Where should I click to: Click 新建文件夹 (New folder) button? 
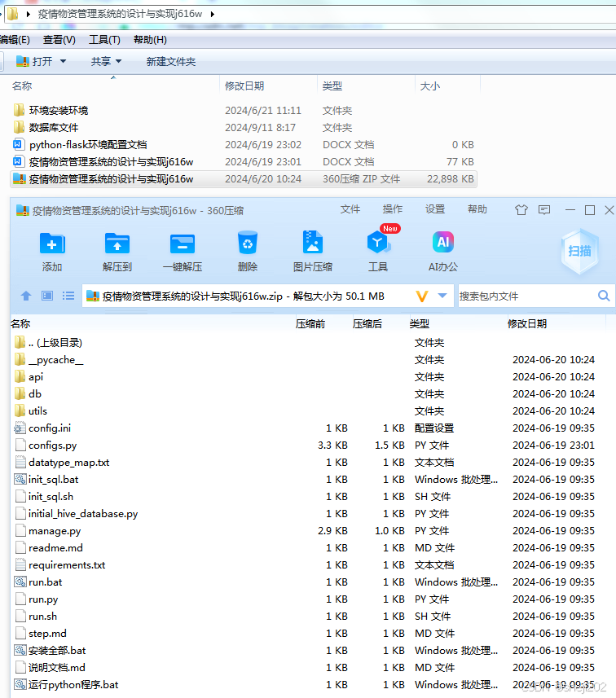[171, 61]
